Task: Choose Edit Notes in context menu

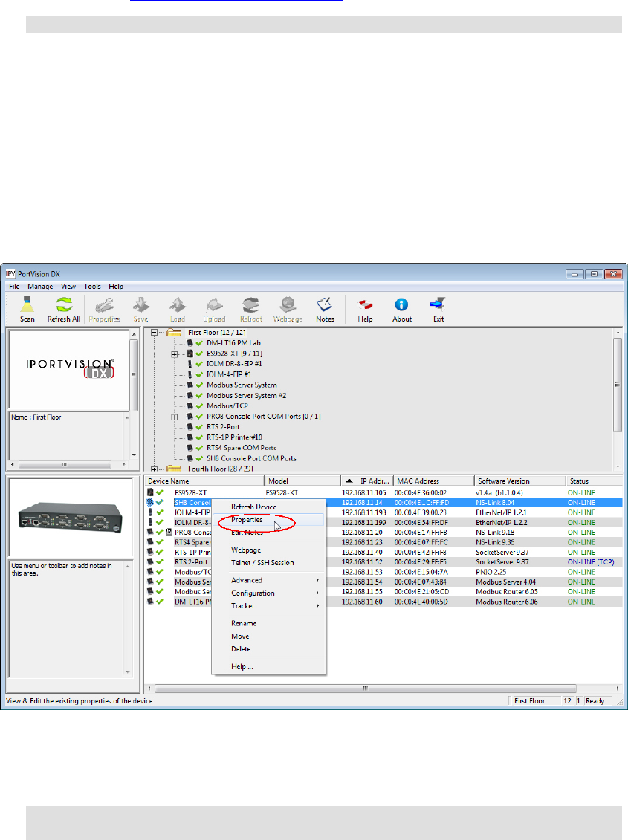Action: coord(269,533)
